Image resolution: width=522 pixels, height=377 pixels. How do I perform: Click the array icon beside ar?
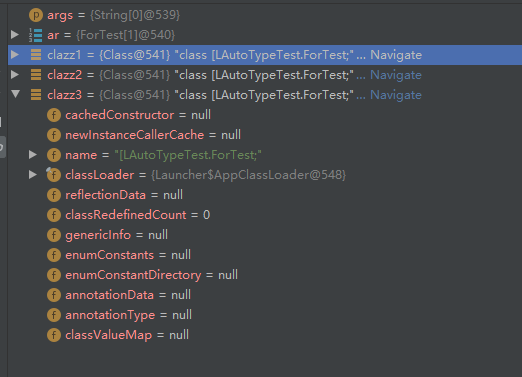tap(36, 35)
